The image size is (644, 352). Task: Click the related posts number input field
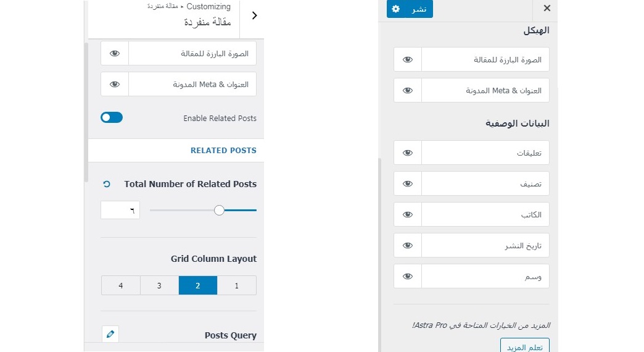120,211
